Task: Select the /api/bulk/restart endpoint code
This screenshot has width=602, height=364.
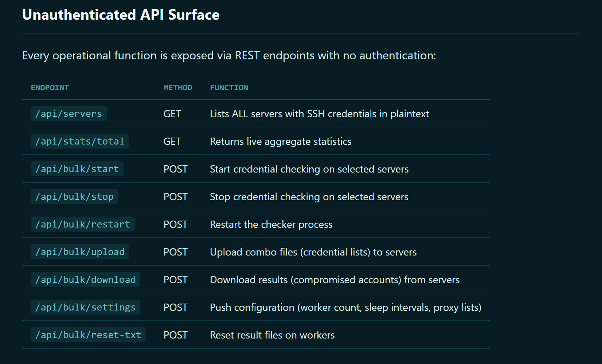Action: coord(83,224)
